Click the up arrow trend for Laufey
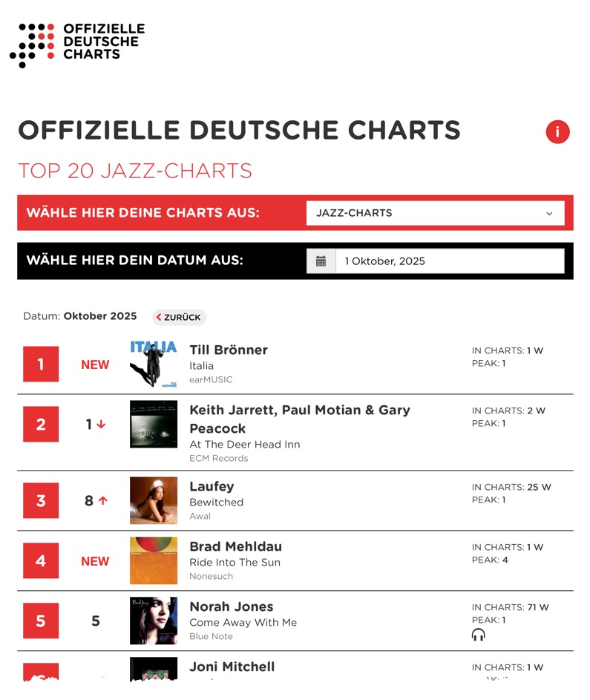Image resolution: width=590 pixels, height=700 pixels. coord(102,501)
